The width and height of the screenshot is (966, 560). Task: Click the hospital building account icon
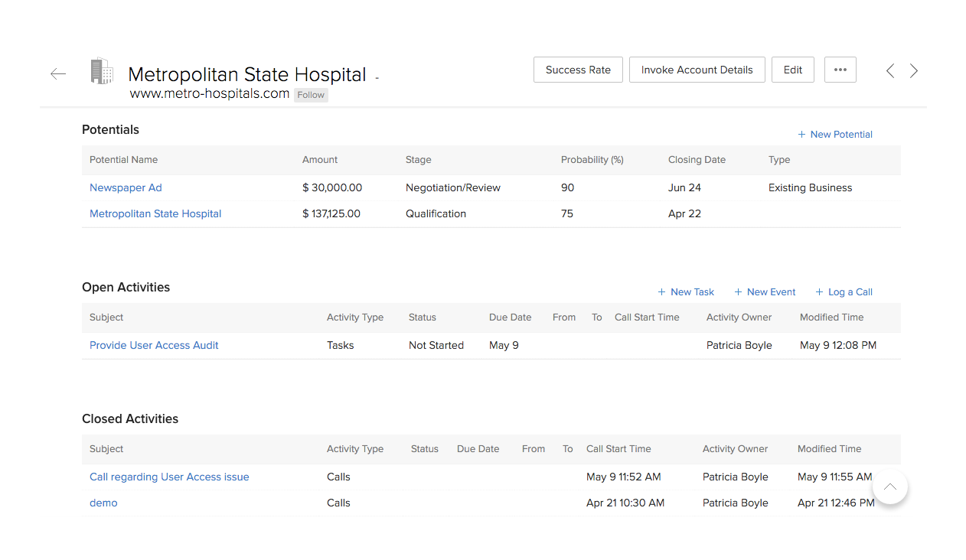click(101, 71)
